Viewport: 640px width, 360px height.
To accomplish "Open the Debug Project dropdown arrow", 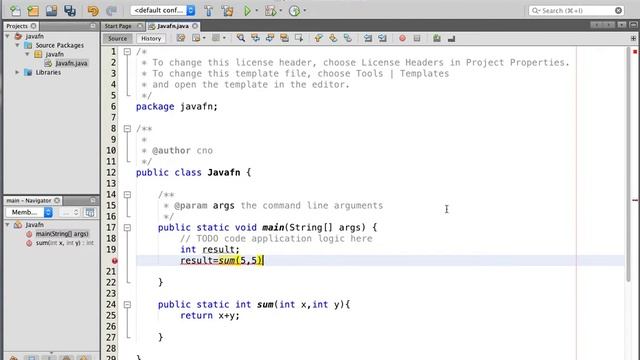I will [x=280, y=10].
